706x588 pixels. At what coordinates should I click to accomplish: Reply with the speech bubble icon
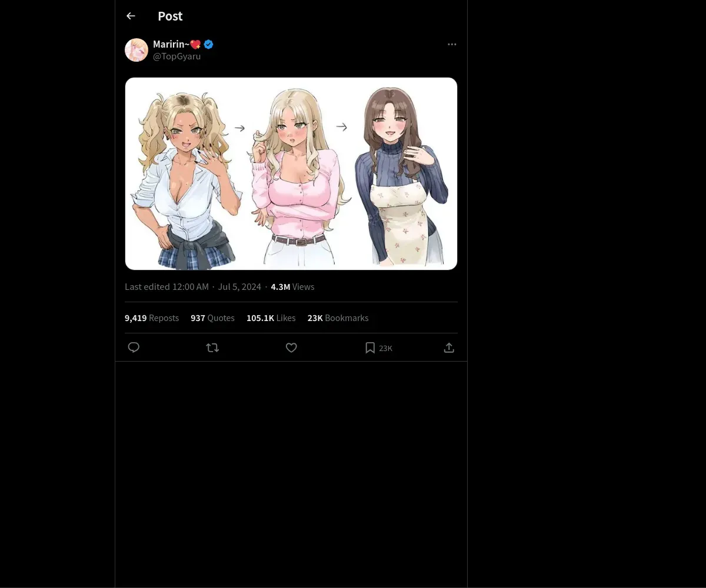[134, 348]
